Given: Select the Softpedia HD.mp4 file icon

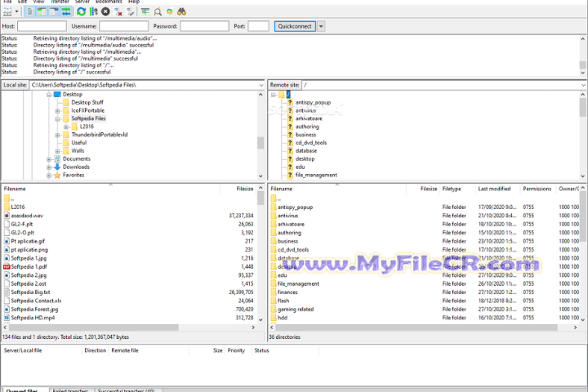Looking at the screenshot, I should (x=7, y=318).
